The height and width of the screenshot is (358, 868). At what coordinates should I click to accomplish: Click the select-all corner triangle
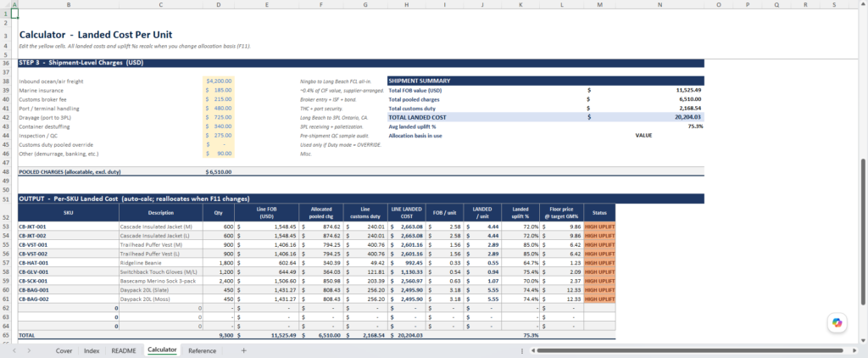6,4
